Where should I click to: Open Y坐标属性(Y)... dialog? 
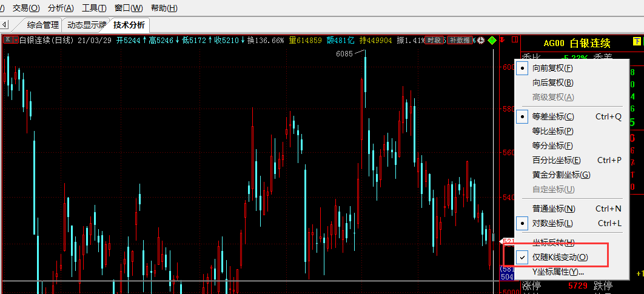(x=571, y=272)
